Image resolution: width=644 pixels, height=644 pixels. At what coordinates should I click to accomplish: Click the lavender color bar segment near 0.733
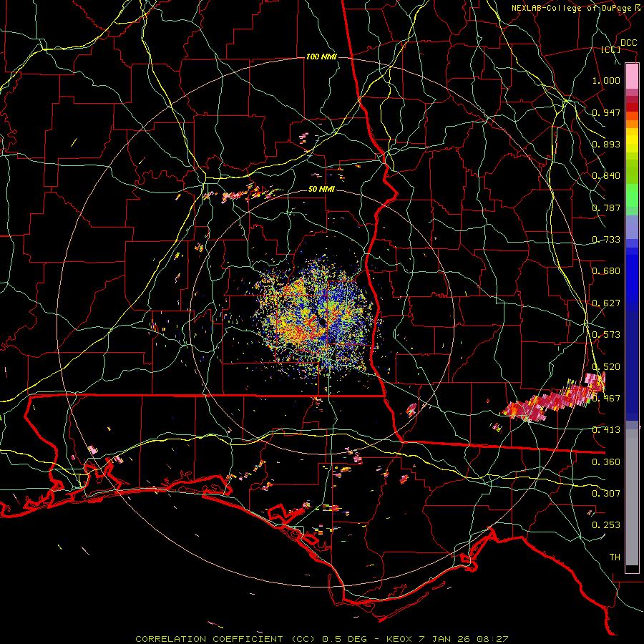coord(632,227)
